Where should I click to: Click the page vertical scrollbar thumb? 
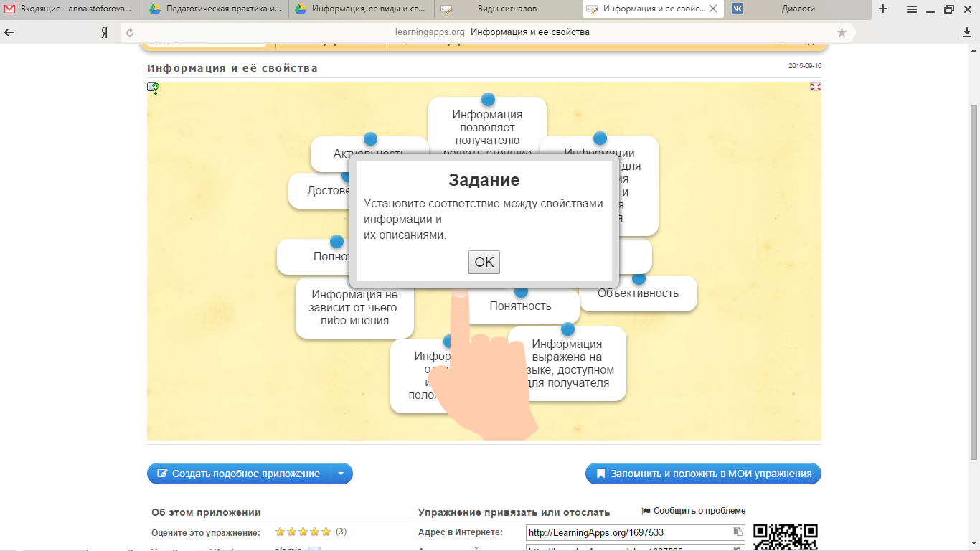click(x=974, y=283)
